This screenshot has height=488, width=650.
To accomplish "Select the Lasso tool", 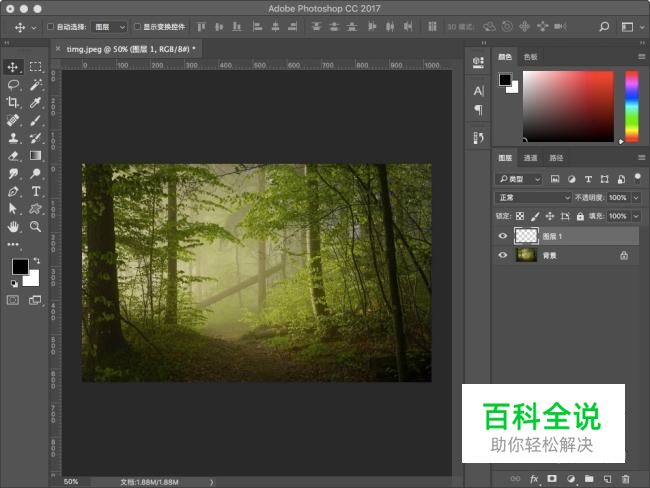I will click(x=13, y=85).
